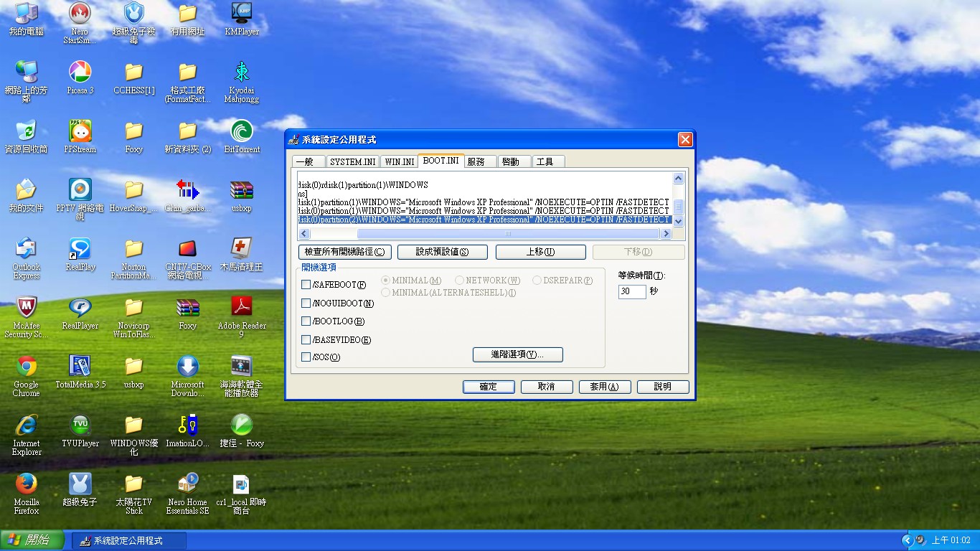Open Outlook Express desktop icon
This screenshot has height=551, width=980.
[x=27, y=258]
